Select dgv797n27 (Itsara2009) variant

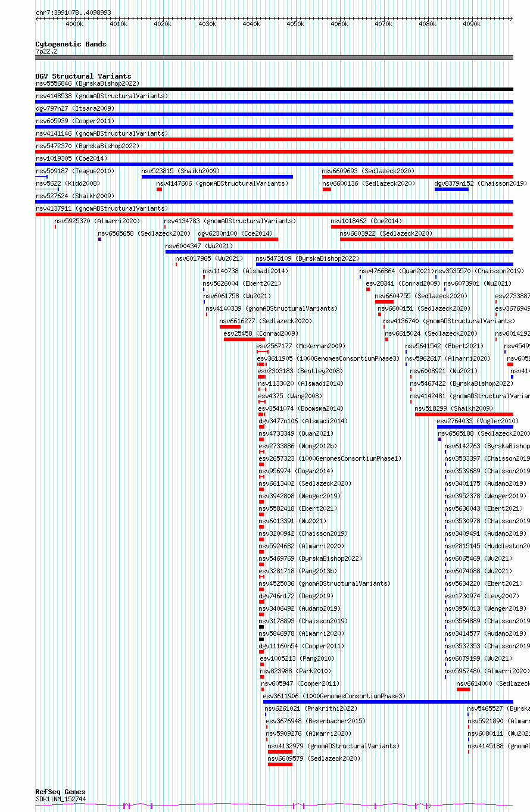75,109
